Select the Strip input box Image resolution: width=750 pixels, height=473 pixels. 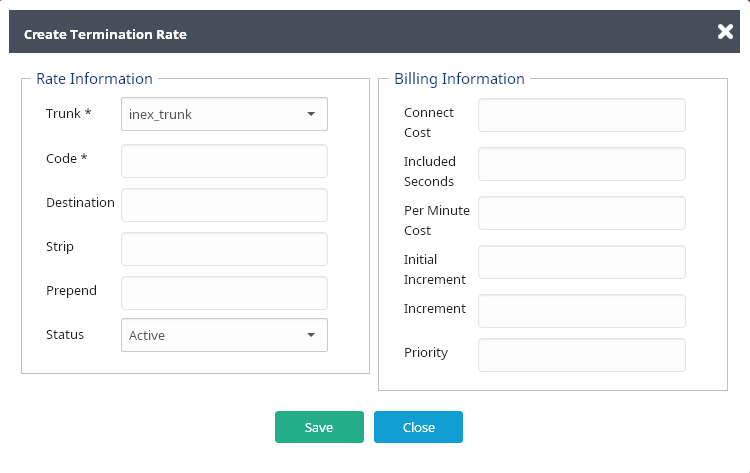tap(224, 249)
